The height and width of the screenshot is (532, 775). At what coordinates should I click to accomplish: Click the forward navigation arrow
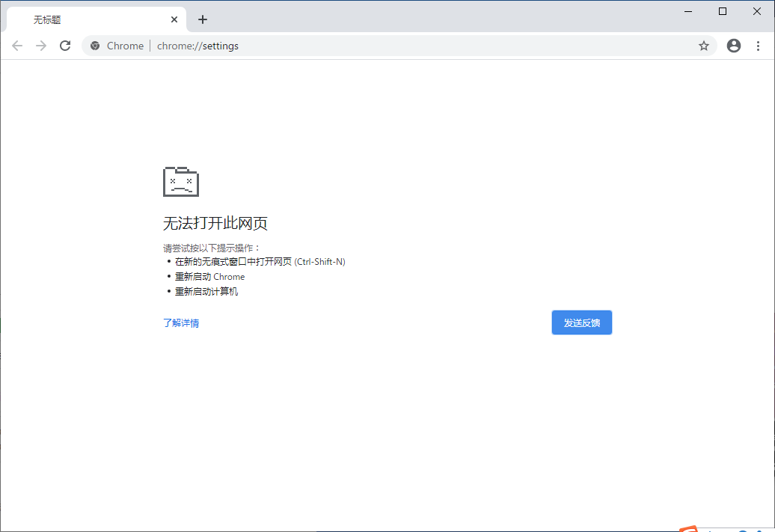(x=41, y=46)
